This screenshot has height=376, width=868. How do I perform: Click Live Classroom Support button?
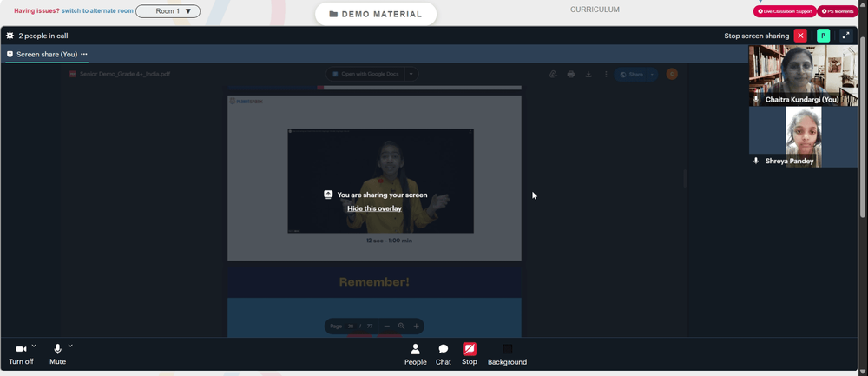tap(785, 11)
